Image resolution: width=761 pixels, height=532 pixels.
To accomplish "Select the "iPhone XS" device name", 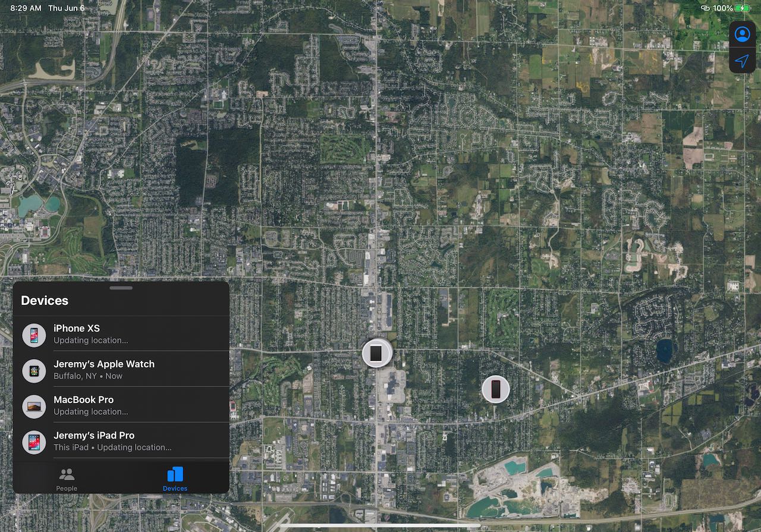I will (77, 329).
